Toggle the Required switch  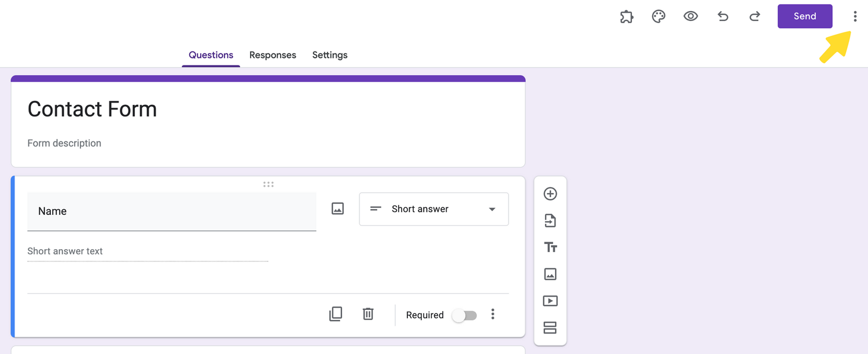(x=465, y=315)
